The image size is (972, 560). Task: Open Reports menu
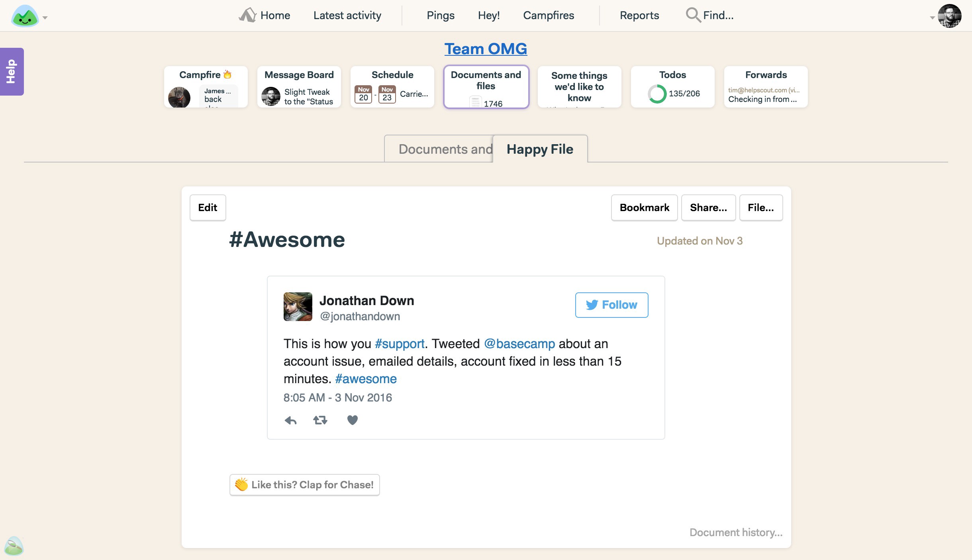pos(639,15)
